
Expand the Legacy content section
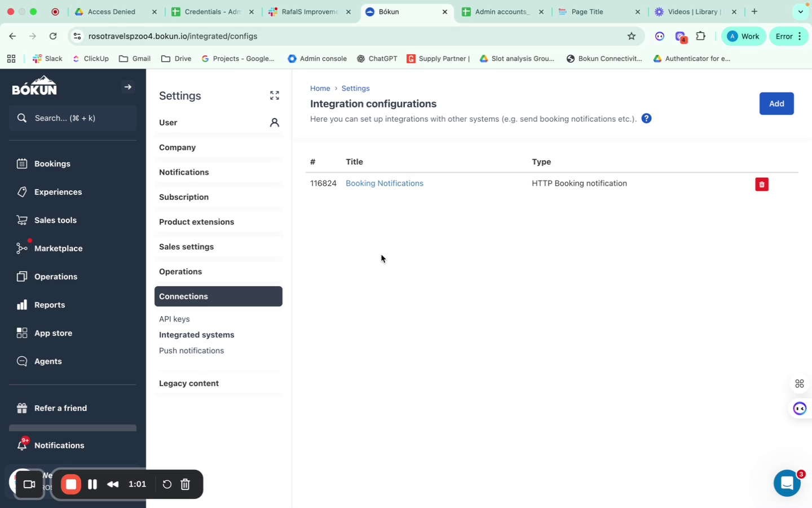219,383
